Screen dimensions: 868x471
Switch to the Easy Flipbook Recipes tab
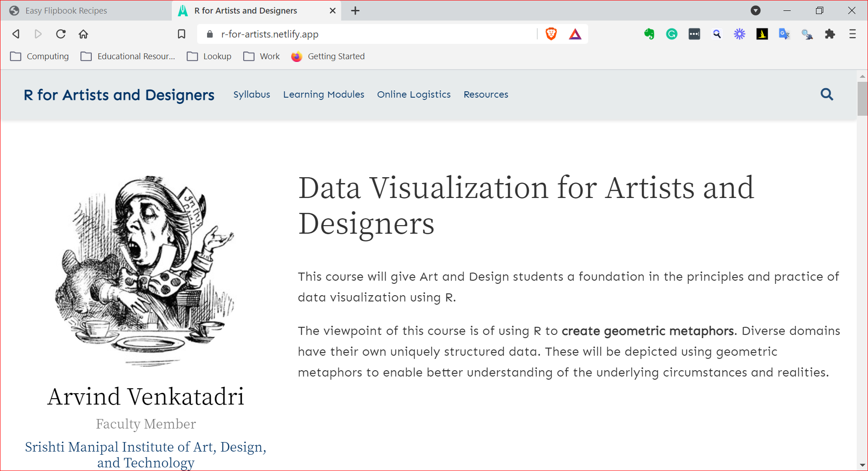pos(86,10)
